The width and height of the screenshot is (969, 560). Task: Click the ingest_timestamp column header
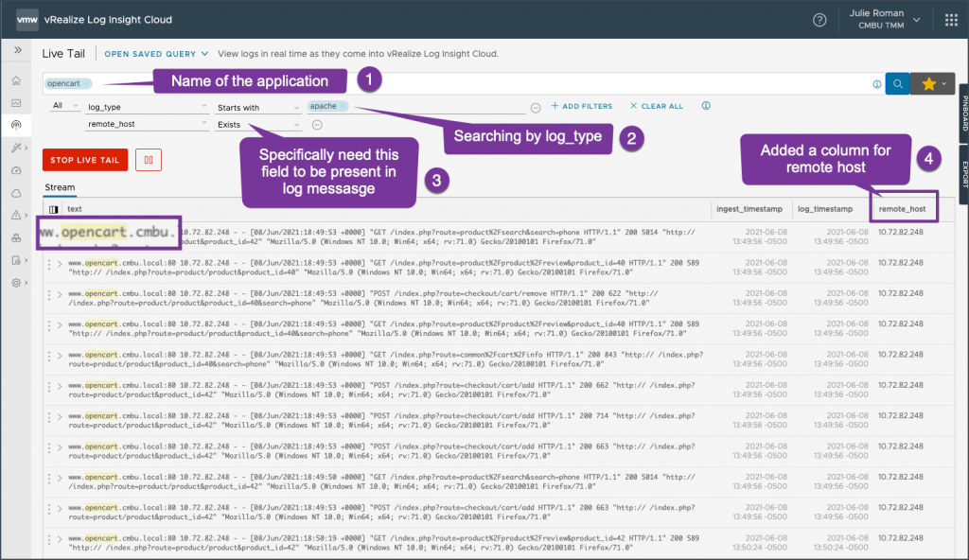pyautogui.click(x=749, y=209)
